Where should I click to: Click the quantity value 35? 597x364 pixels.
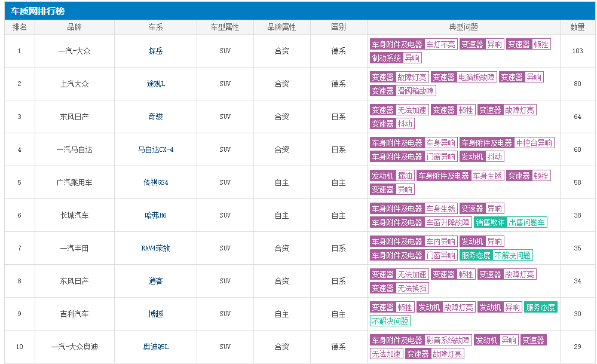click(577, 248)
